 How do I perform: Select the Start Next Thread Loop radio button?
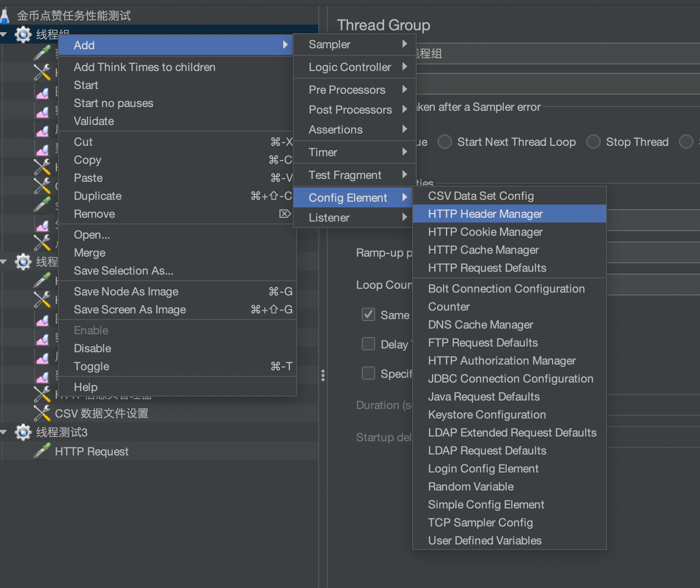click(x=445, y=142)
